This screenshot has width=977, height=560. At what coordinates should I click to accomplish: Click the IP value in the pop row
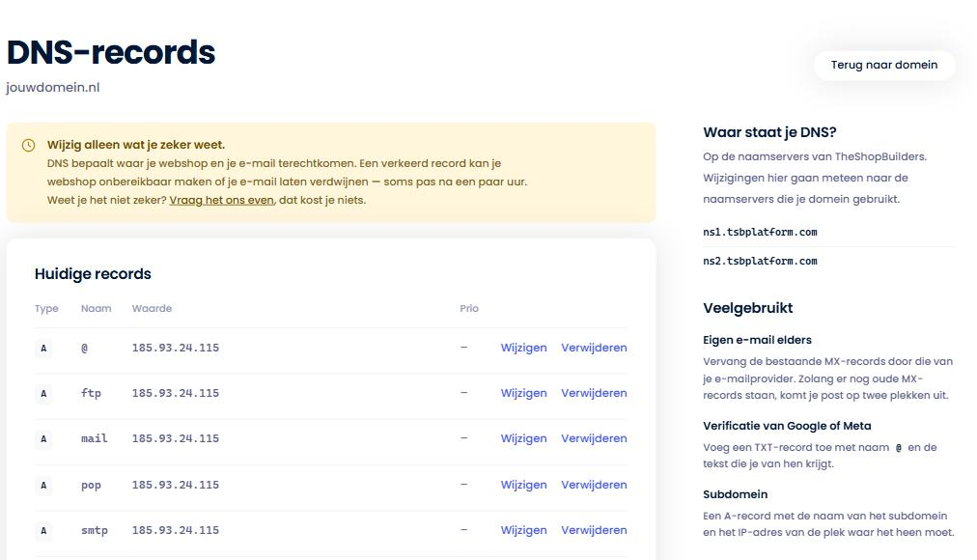click(176, 486)
